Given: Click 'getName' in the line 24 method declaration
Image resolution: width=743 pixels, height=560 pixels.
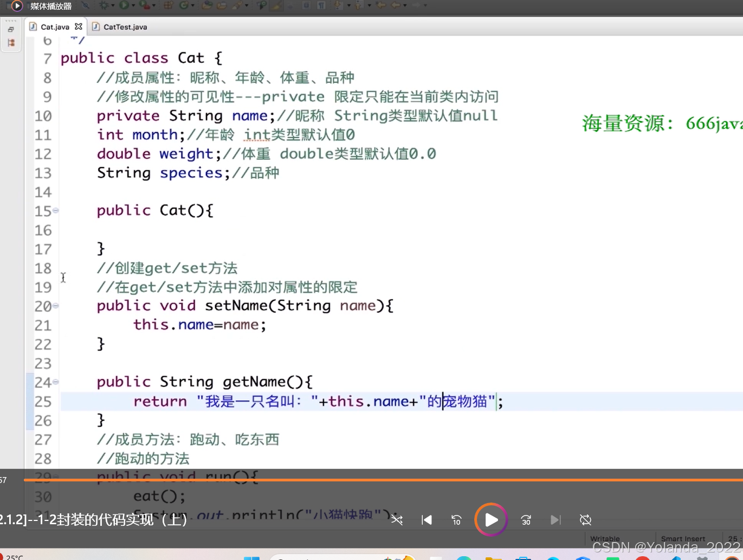Looking at the screenshot, I should (254, 382).
